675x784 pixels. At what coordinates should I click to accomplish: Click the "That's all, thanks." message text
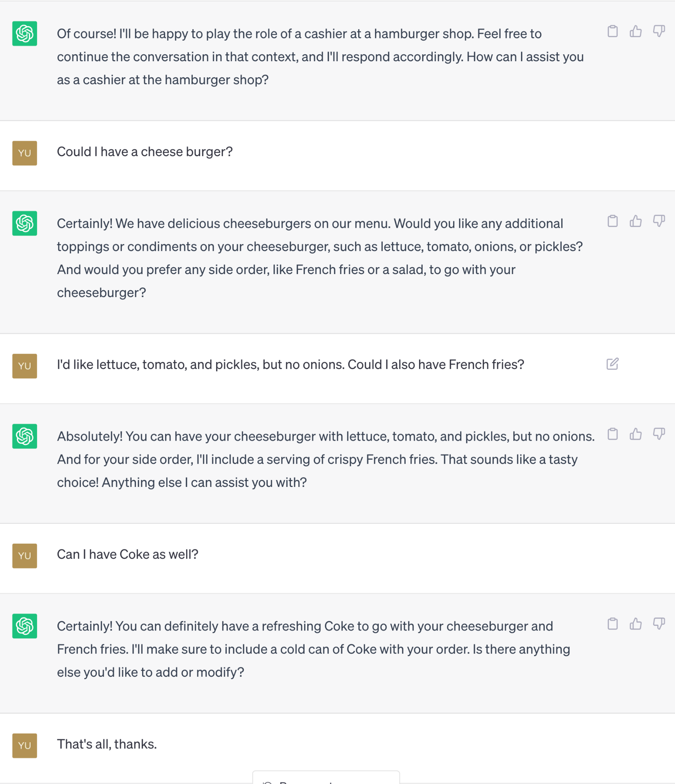click(x=107, y=744)
